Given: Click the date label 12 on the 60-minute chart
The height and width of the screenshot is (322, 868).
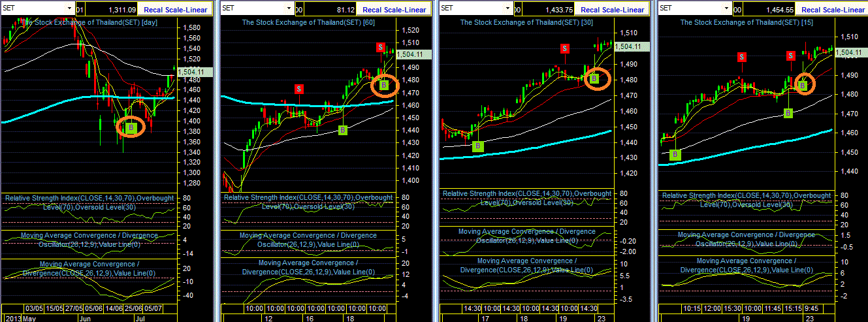Looking at the screenshot, I should pos(268,317).
